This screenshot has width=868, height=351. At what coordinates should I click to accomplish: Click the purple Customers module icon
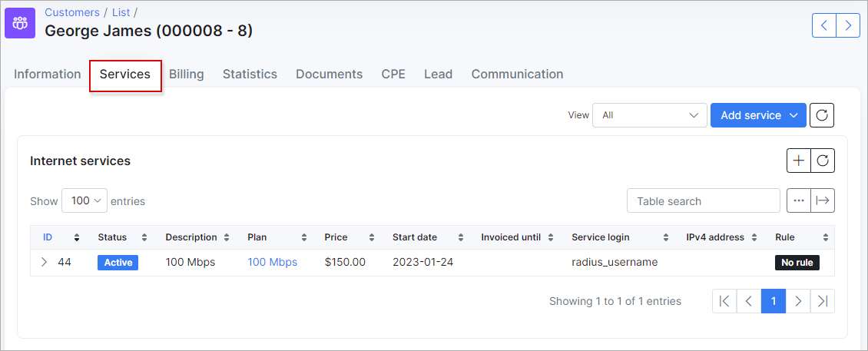point(20,23)
